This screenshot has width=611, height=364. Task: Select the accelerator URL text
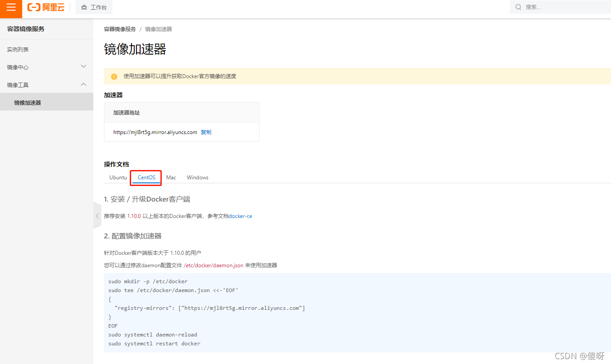[155, 132]
